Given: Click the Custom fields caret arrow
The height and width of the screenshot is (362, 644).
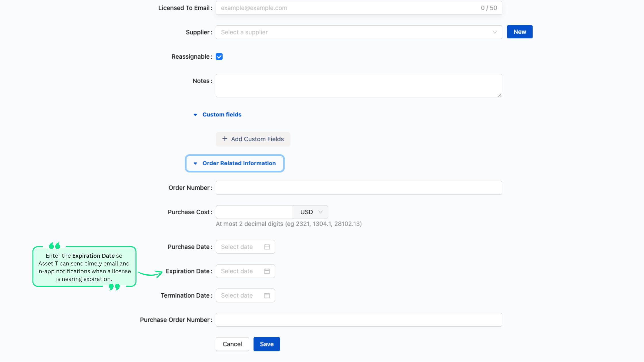Looking at the screenshot, I should pyautogui.click(x=195, y=115).
